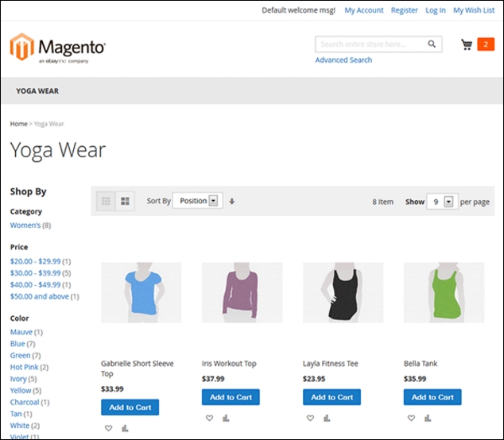Click the search magnifier icon
Image resolution: width=504 pixels, height=440 pixels.
(432, 44)
